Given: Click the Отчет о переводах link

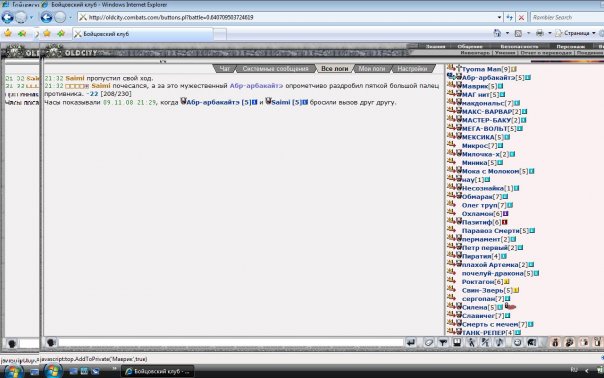Looking at the screenshot, I should [546, 52].
